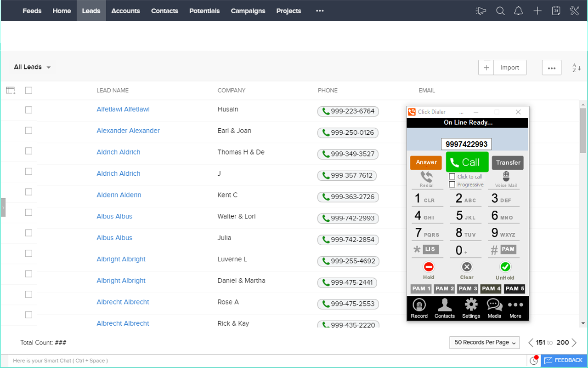Start call recording with the Record icon
The width and height of the screenshot is (588, 368).
[419, 307]
